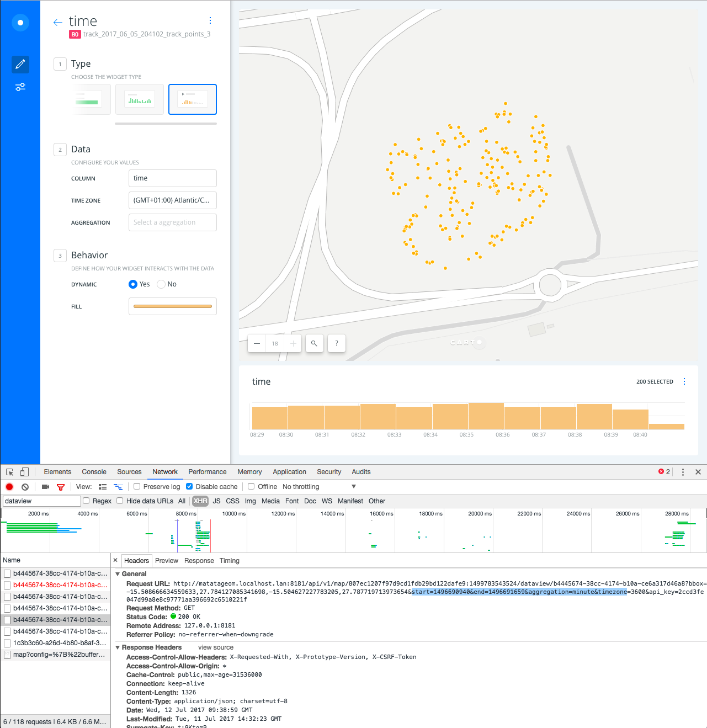Select the 1c3b3c60-a26d request row
This screenshot has width=707, height=728.
pos(56,643)
